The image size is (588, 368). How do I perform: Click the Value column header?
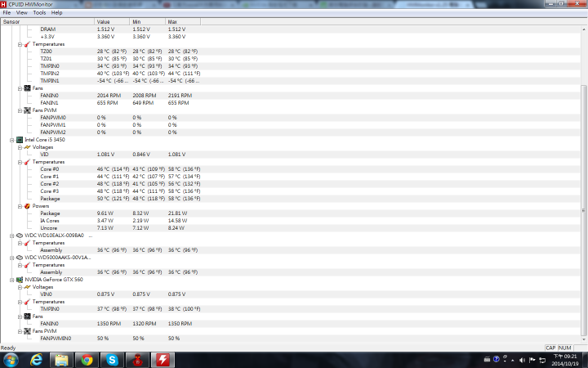click(x=112, y=22)
